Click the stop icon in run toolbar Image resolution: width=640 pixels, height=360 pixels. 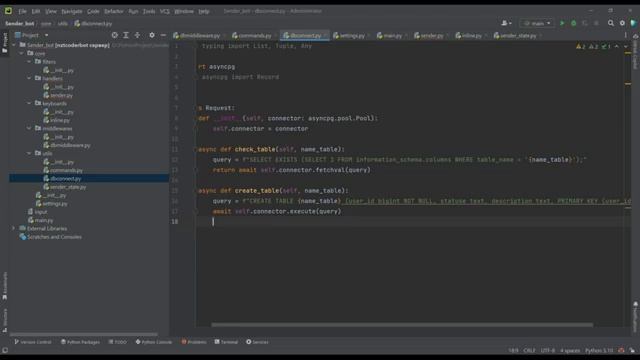pos(596,23)
